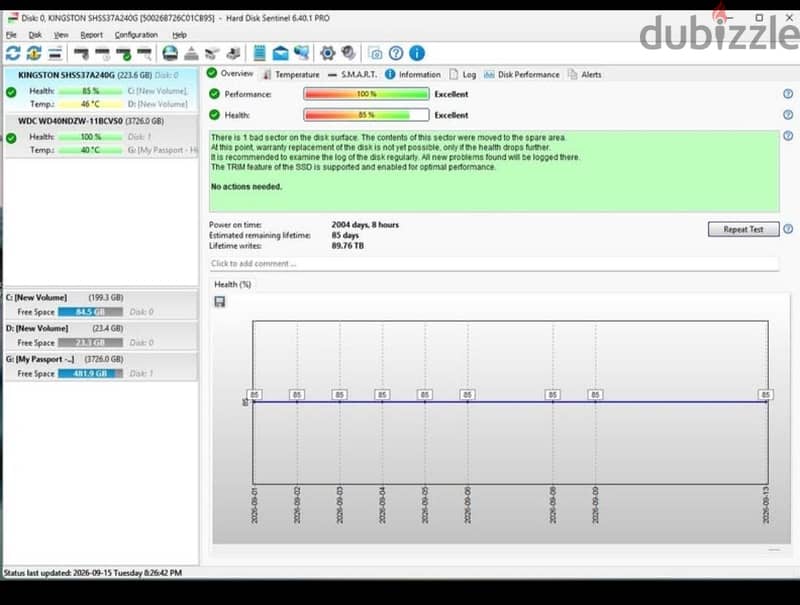Screen dimensions: 800x605
Task: Open configuration with the gear icon
Action: coord(328,53)
